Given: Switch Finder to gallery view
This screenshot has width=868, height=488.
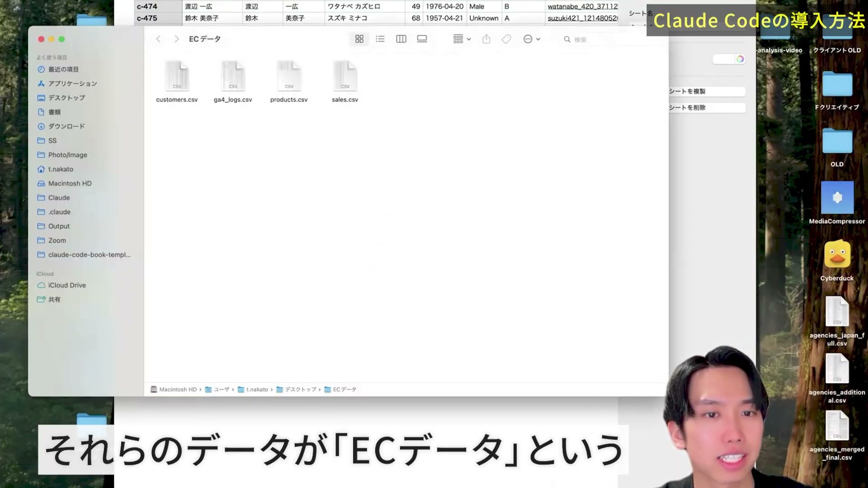Looking at the screenshot, I should click(422, 39).
